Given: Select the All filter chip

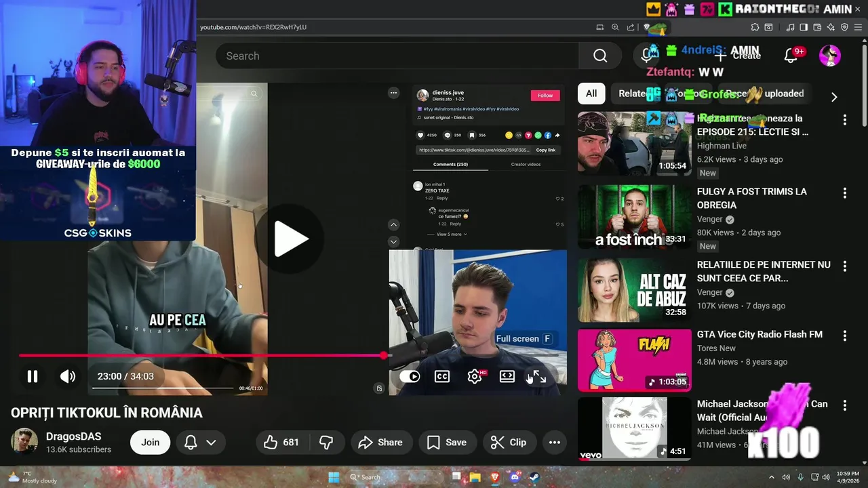Looking at the screenshot, I should (x=591, y=94).
